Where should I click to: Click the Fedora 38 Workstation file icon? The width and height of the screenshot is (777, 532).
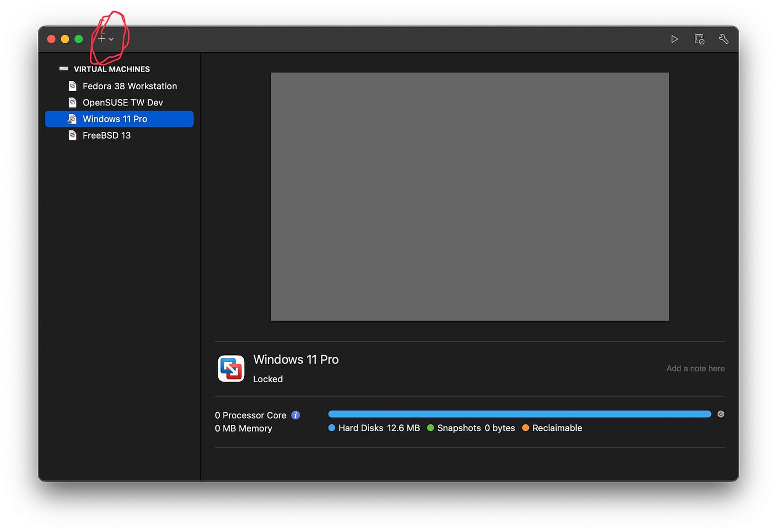tap(72, 86)
